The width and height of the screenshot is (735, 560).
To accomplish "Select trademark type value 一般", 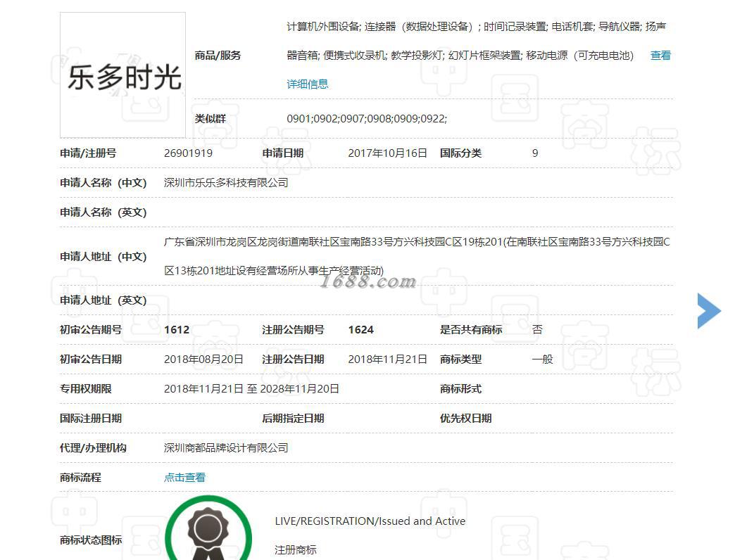I will [542, 359].
